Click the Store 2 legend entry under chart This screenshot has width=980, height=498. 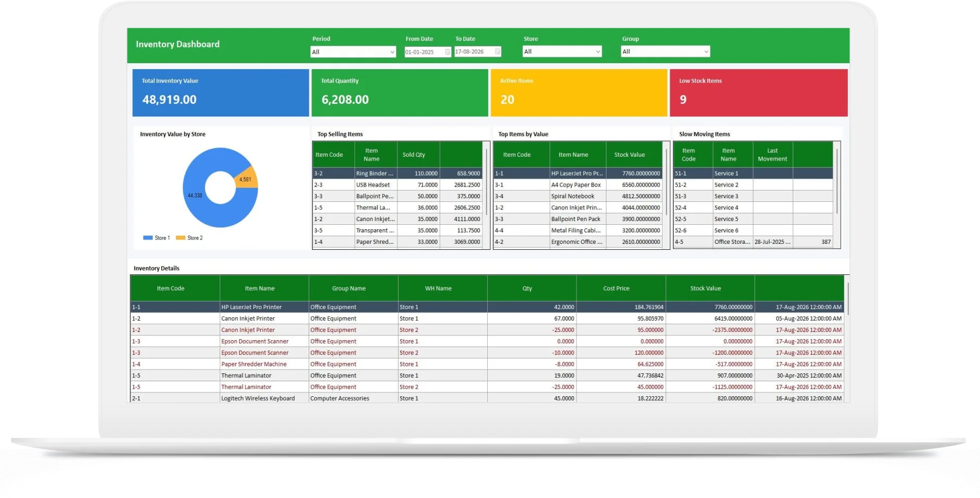point(189,238)
